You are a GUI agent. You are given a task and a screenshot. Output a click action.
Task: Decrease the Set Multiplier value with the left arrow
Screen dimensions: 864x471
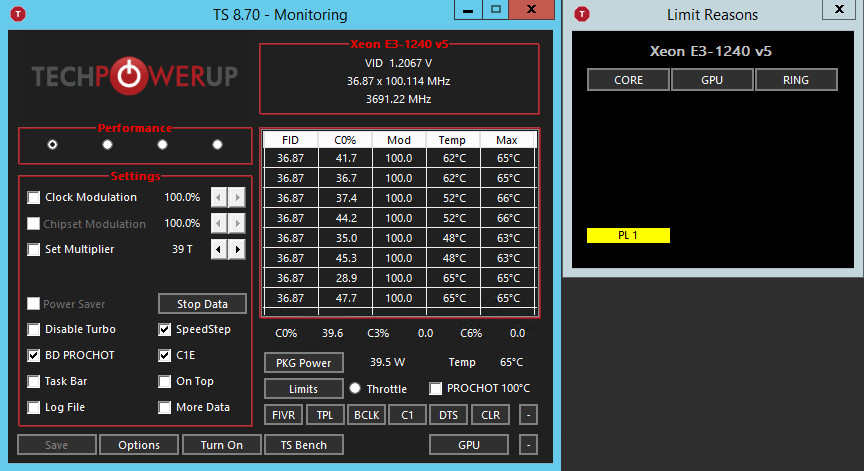tap(219, 249)
